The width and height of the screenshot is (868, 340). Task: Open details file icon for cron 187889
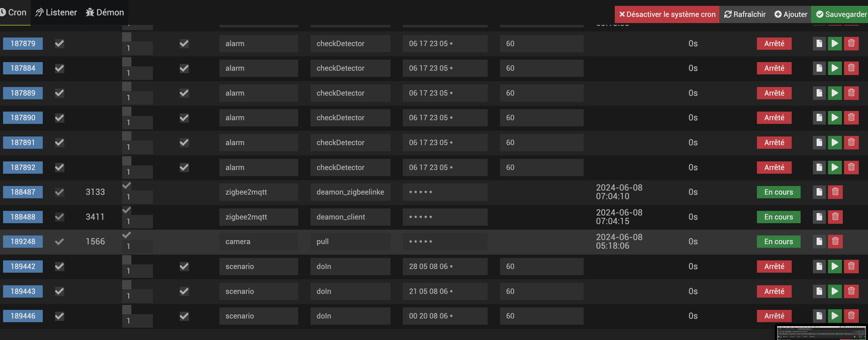pyautogui.click(x=819, y=93)
